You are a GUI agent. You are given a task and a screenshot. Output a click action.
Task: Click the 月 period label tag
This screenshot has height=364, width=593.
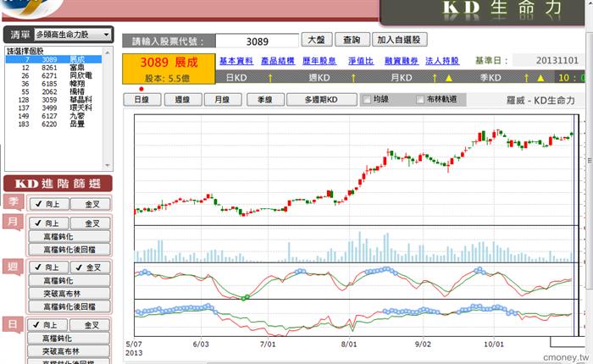tap(13, 222)
